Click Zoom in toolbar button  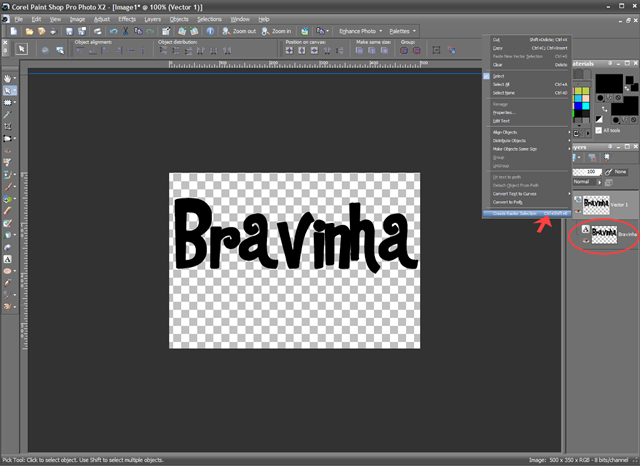click(x=277, y=31)
